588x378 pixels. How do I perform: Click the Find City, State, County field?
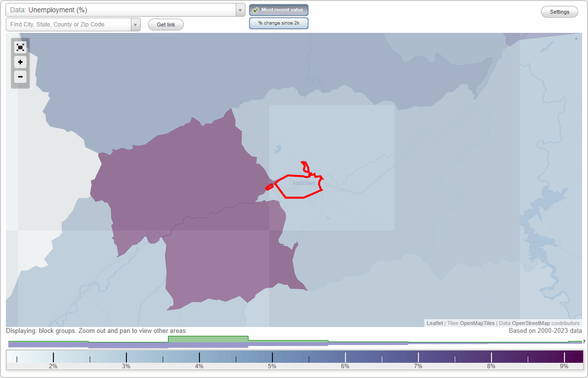point(69,25)
